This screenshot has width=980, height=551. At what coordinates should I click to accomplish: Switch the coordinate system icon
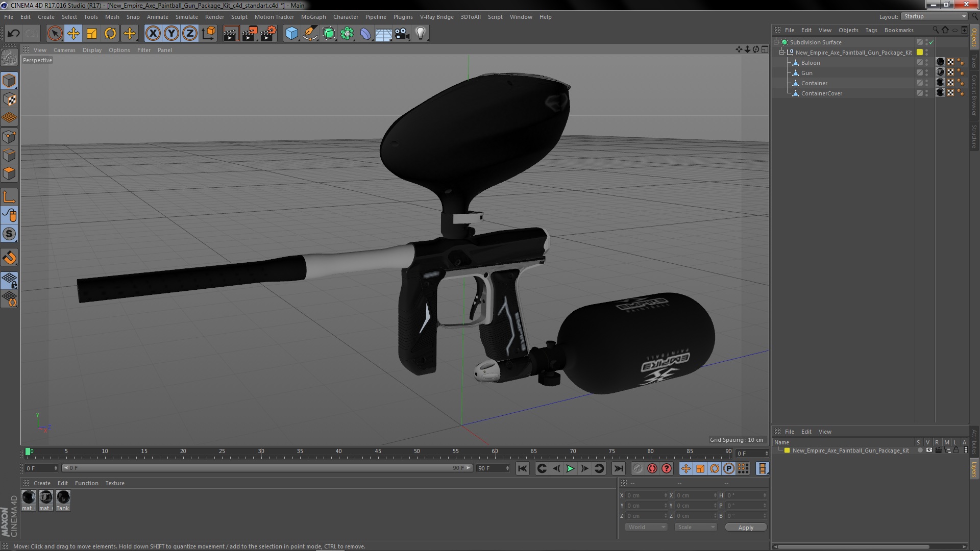point(209,34)
